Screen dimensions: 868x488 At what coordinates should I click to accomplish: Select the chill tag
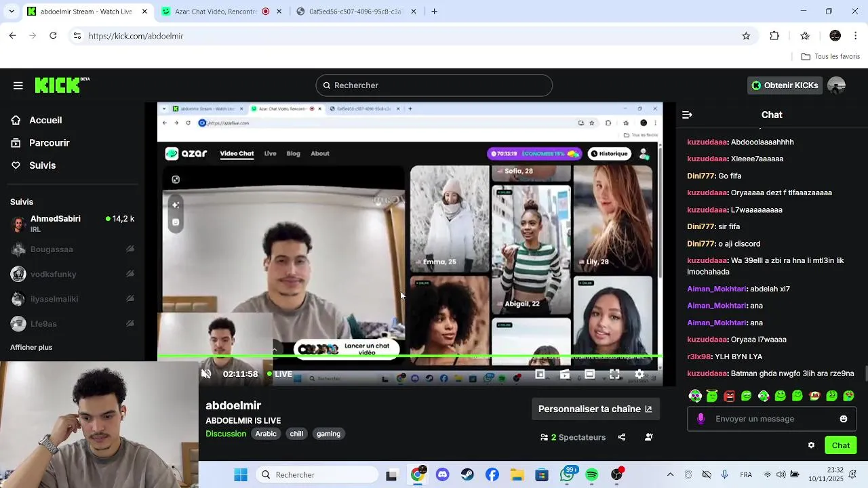(296, 434)
